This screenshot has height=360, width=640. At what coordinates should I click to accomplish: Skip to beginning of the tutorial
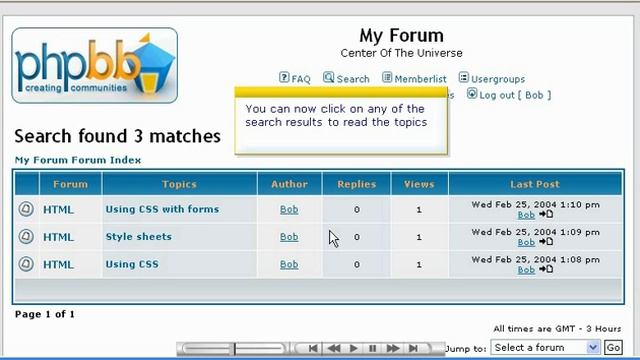pos(313,349)
